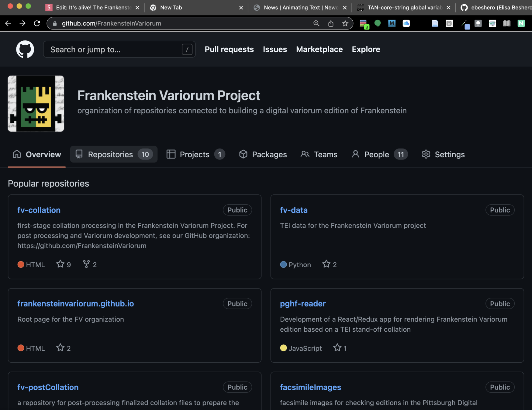Viewport: 532px width, 410px height.
Task: Click the JavaScript language label on pghf-reader
Action: pos(305,348)
